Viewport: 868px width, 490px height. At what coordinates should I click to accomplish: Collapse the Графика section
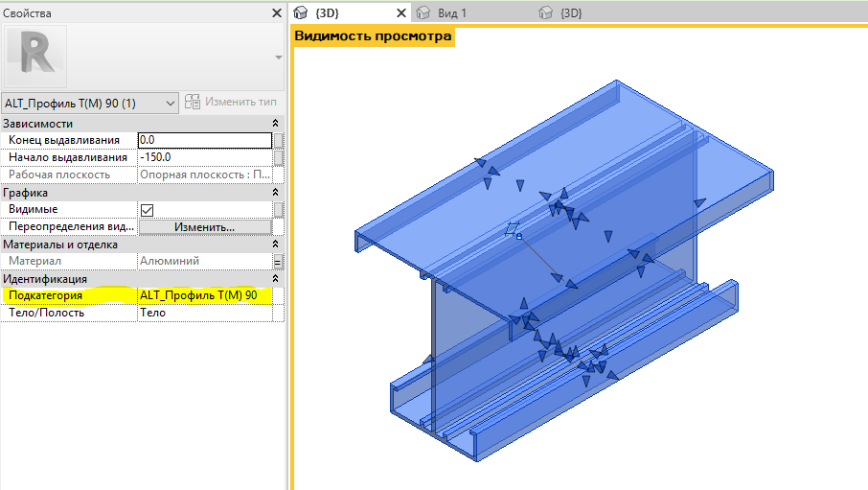(276, 193)
